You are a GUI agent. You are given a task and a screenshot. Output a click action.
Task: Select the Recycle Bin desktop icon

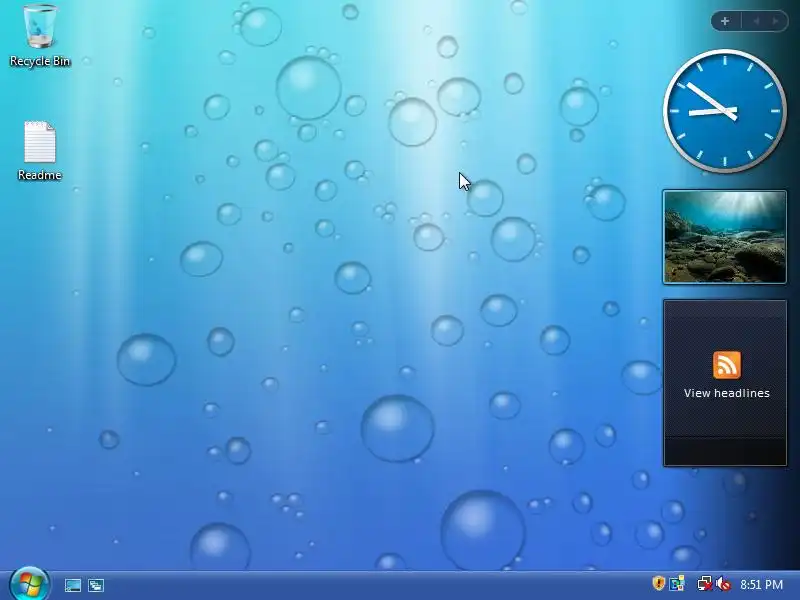click(x=40, y=35)
